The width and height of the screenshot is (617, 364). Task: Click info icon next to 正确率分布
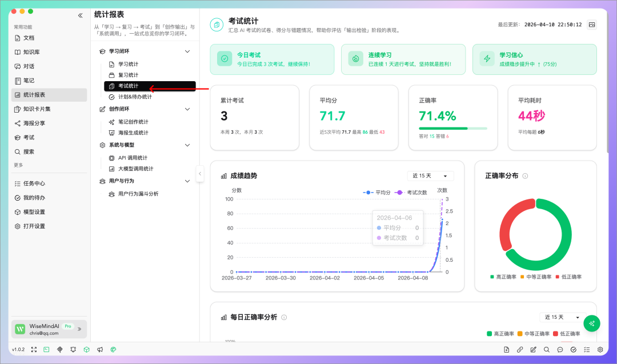pos(525,176)
